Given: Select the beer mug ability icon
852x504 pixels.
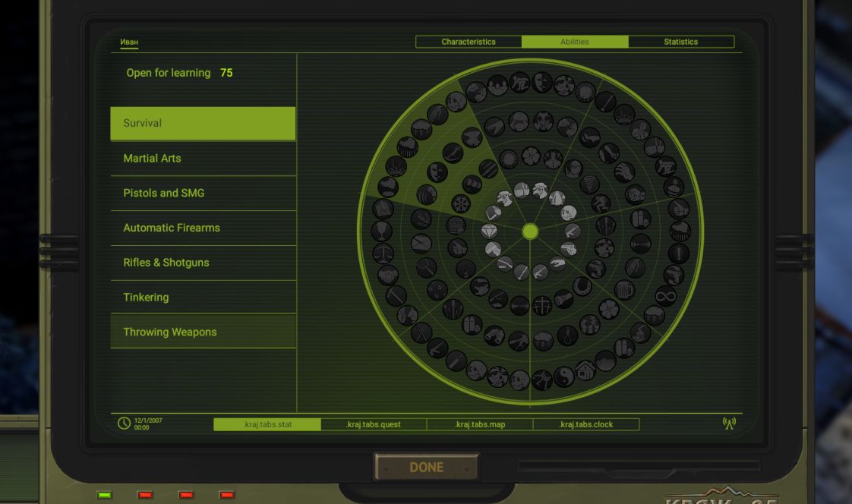Looking at the screenshot, I should pos(624,290).
